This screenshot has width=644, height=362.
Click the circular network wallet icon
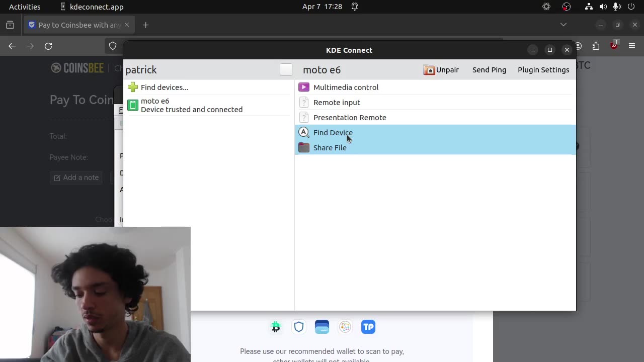[x=345, y=327]
